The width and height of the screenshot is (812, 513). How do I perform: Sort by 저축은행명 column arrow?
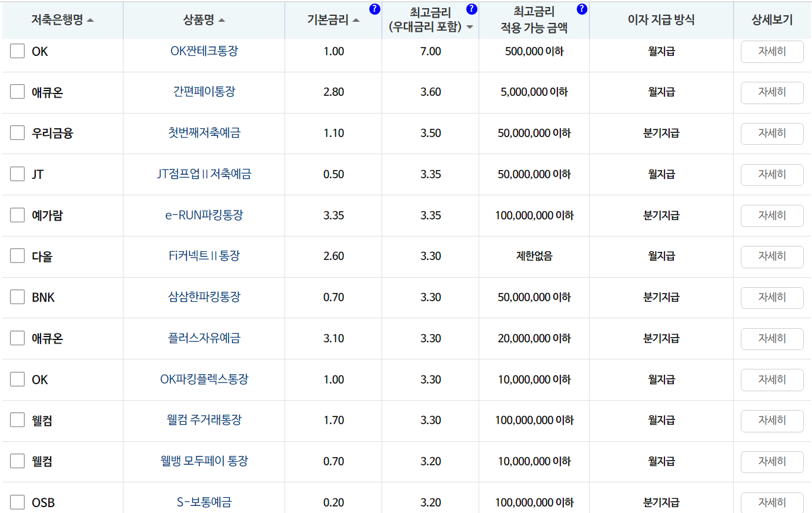pos(90,21)
